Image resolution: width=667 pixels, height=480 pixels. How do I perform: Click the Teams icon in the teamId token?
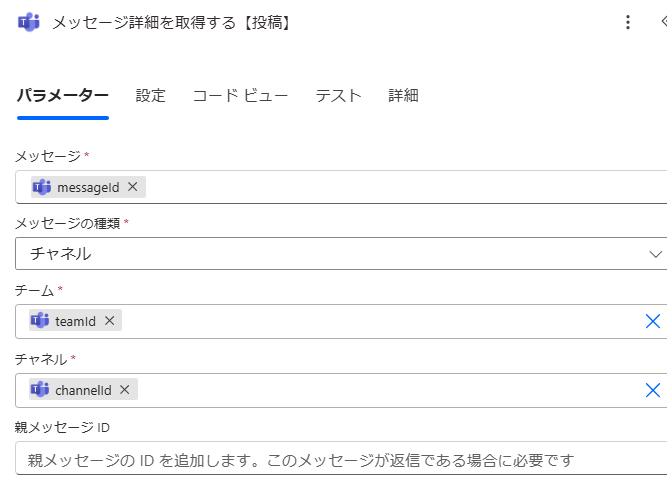coord(40,321)
